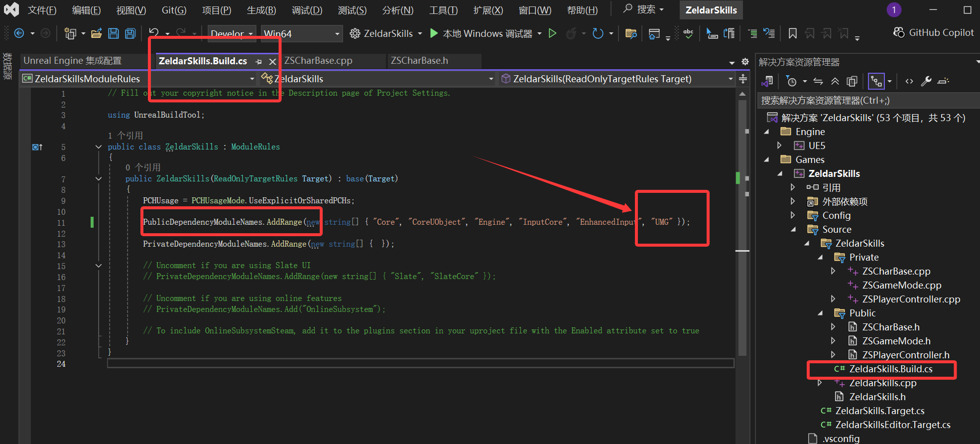Open the 工具(T) menu
The height and width of the screenshot is (444, 980).
(443, 10)
